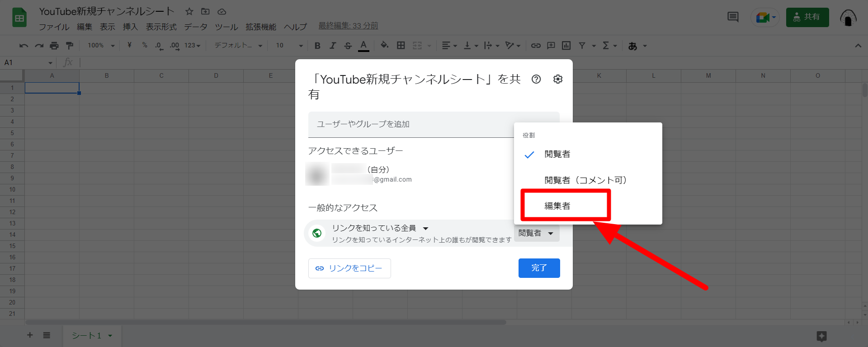Open the horizontal align dropdown
Screen dimensions: 868x347
(449, 46)
